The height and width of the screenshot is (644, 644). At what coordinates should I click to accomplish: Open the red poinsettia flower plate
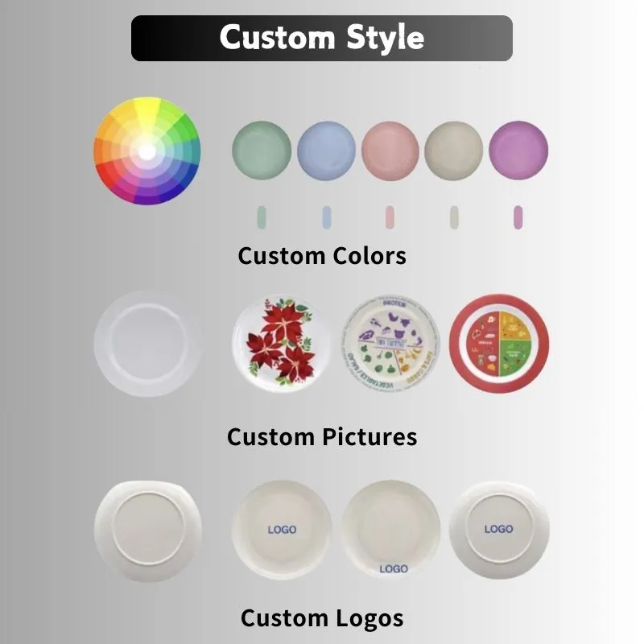282,344
